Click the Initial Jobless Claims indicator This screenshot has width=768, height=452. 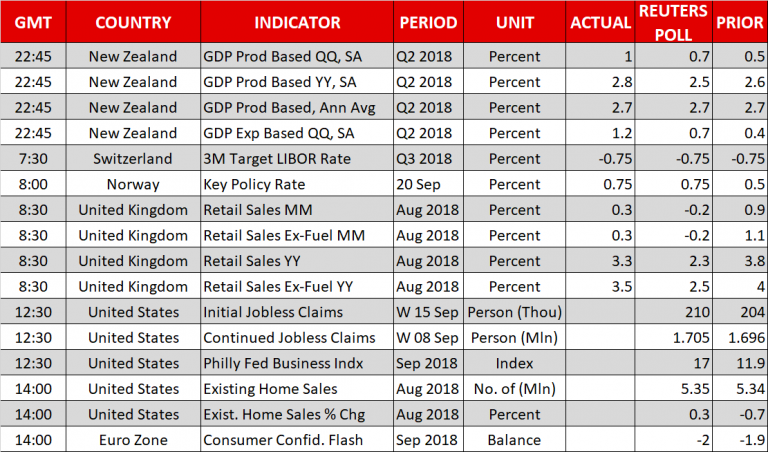pos(274,312)
